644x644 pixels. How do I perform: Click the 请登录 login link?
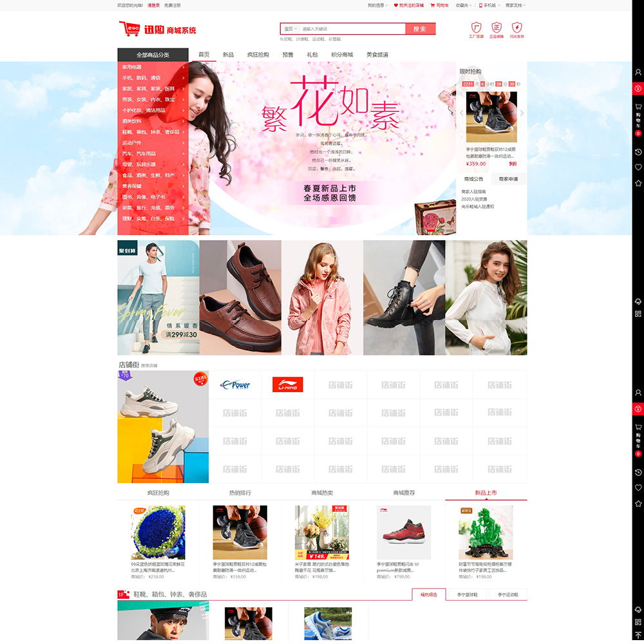153,5
